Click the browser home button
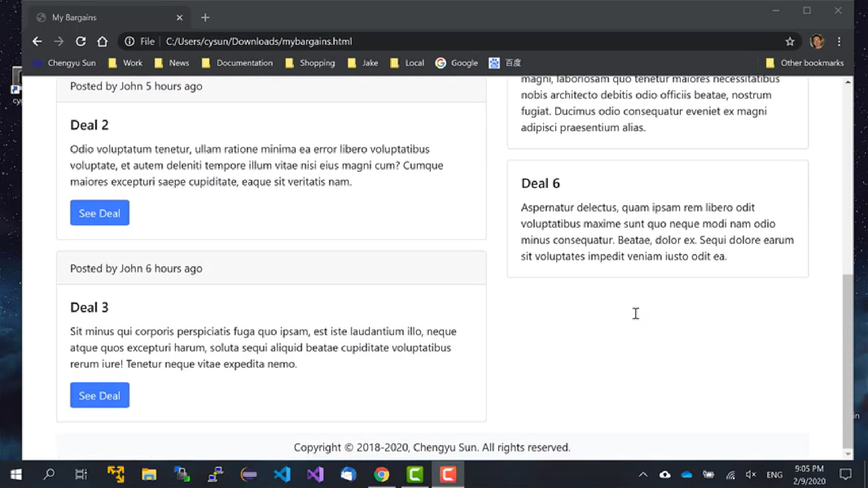868x488 pixels. tap(103, 41)
